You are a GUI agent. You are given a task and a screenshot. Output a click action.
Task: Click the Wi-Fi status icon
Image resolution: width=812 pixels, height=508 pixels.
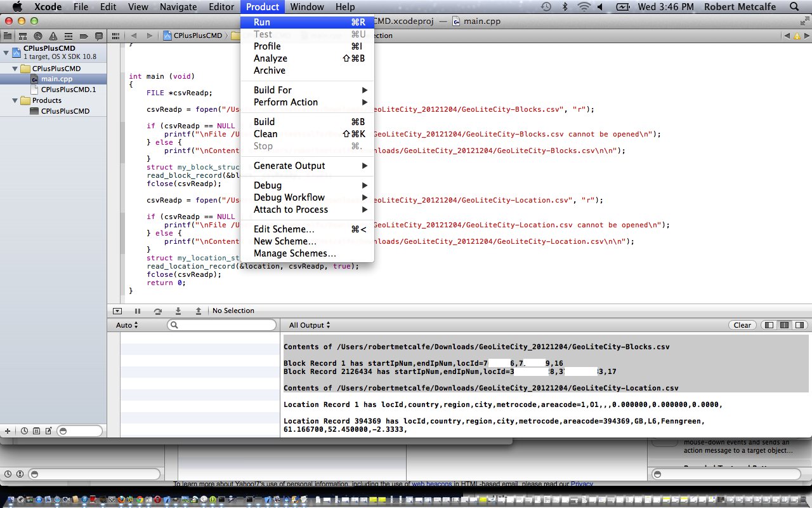pos(584,7)
